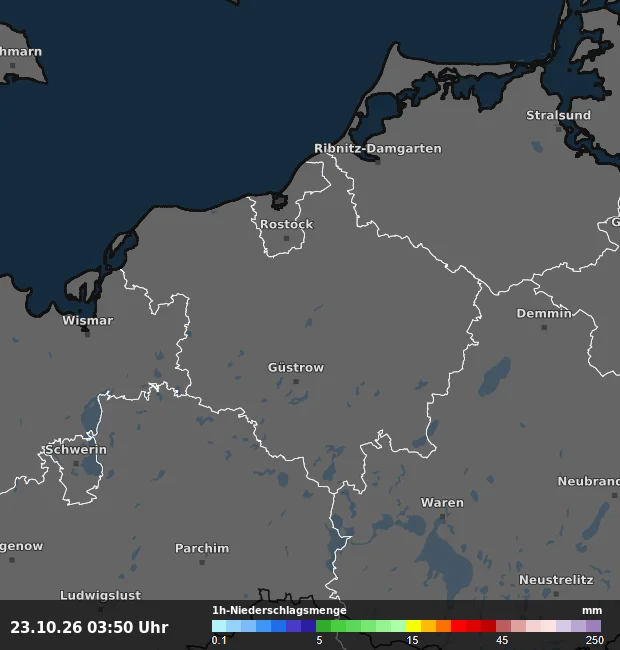
Task: Click the Güstrow city label
Action: (x=296, y=367)
